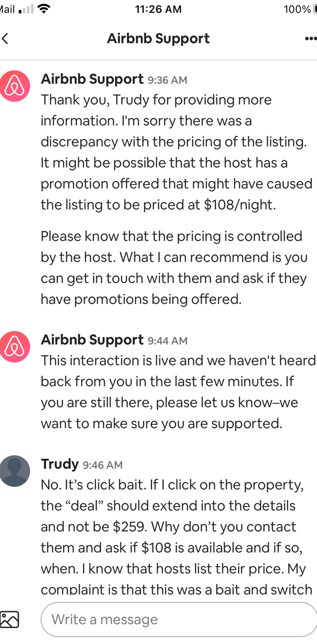Screen dimensions: 317x644
Task: Return to Mail via status bar link
Action: pyautogui.click(x=7, y=10)
